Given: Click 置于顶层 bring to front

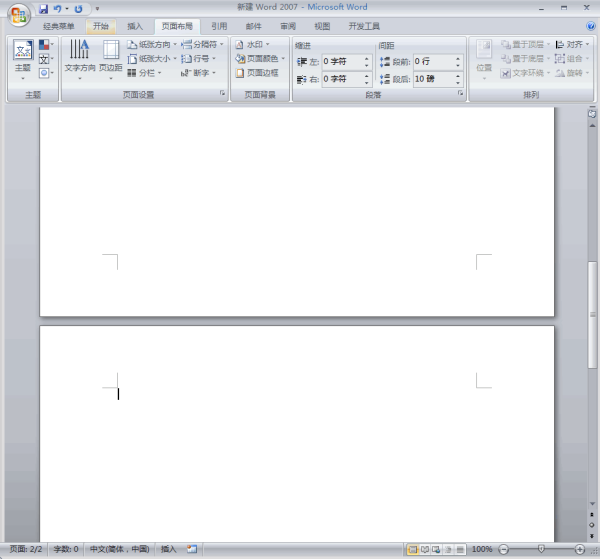Looking at the screenshot, I should point(525,45).
